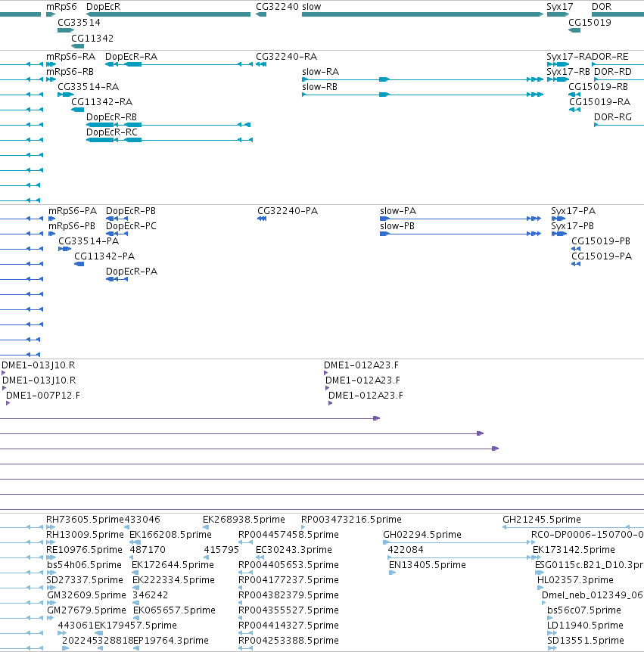The width and height of the screenshot is (644, 652).
Task: Click the CG32240-RA transcript label
Action: (x=286, y=57)
